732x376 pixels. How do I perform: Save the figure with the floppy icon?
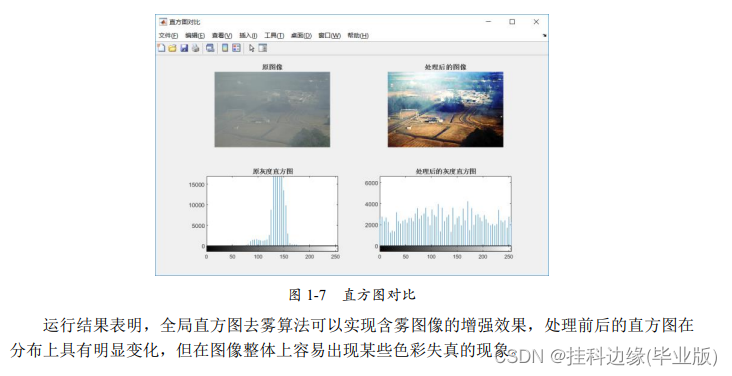point(184,48)
